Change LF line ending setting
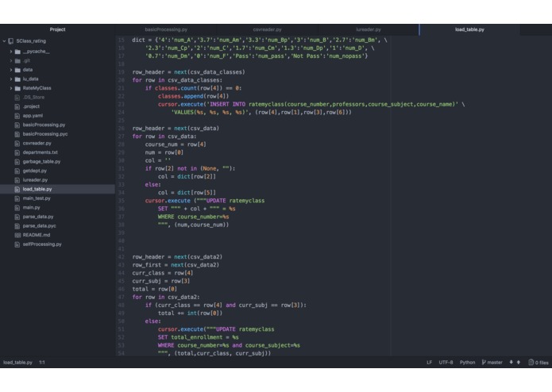This screenshot has height=392, width=552. click(x=429, y=362)
